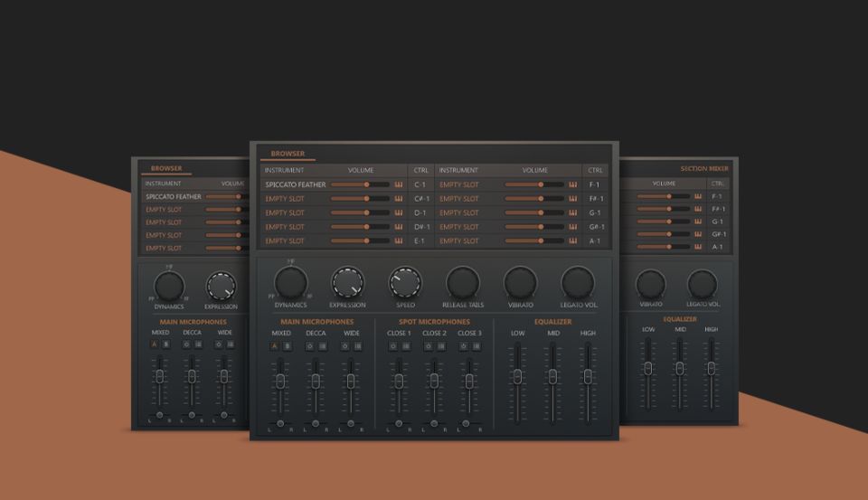This screenshot has height=500, width=868.
Task: Click keyboard icon beside D#-1 in center window
Action: [399, 227]
